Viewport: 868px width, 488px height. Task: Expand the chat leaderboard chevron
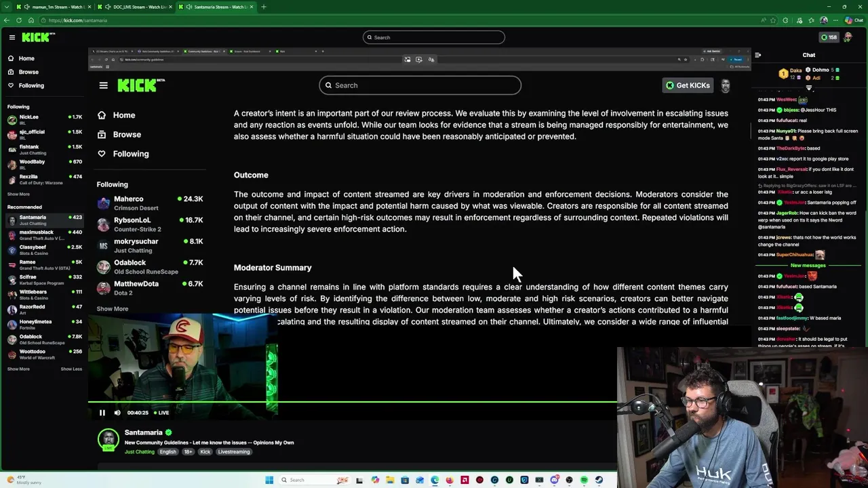point(809,88)
